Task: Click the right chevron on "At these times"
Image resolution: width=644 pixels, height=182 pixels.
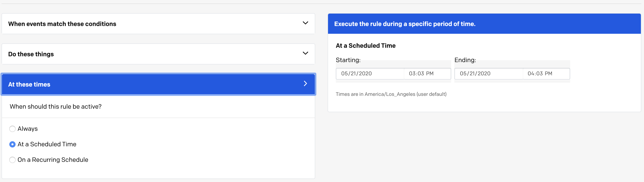Action: click(x=305, y=84)
